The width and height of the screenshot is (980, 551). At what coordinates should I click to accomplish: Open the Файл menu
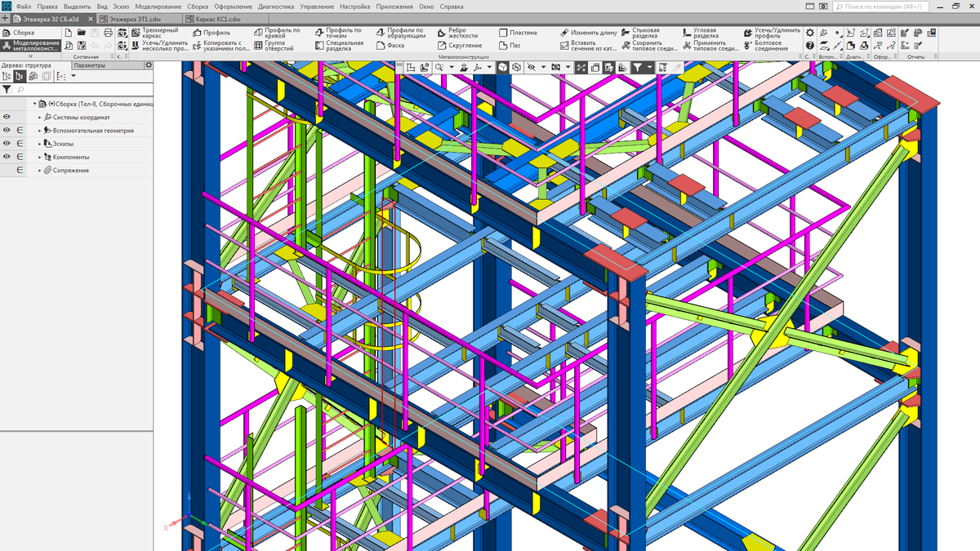23,7
